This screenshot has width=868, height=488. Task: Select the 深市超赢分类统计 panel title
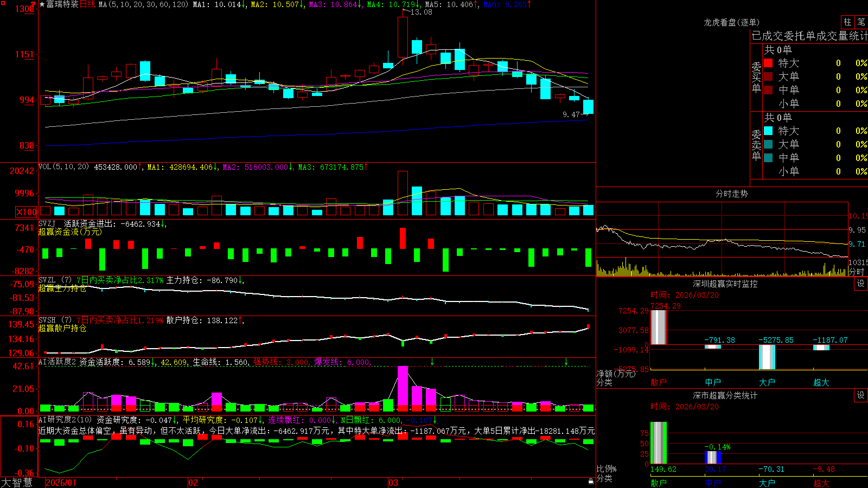point(725,395)
